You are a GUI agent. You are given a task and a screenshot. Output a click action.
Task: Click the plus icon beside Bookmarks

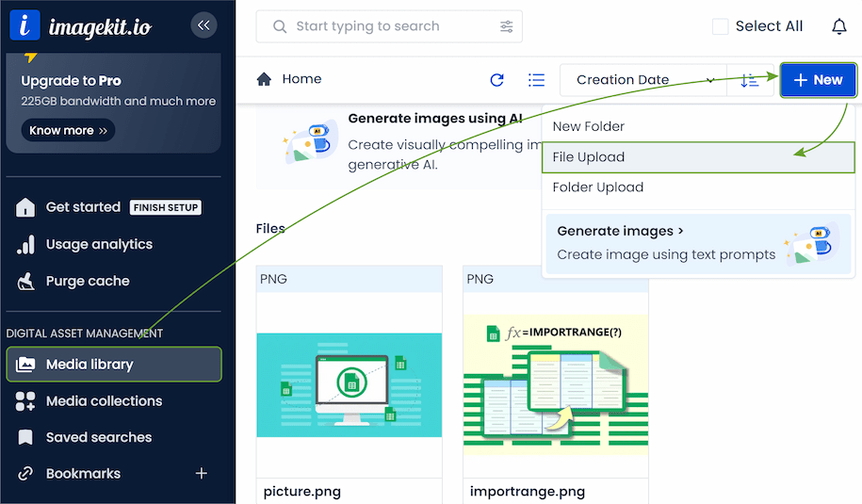click(x=201, y=473)
